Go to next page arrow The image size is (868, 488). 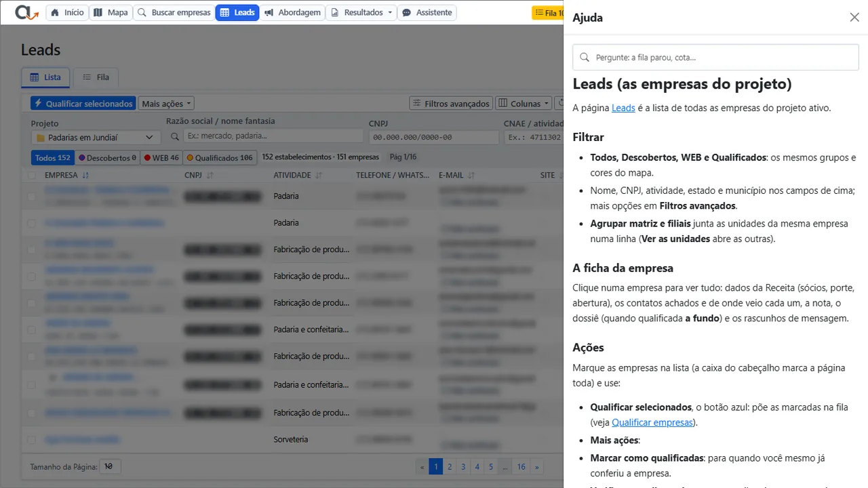(536, 466)
